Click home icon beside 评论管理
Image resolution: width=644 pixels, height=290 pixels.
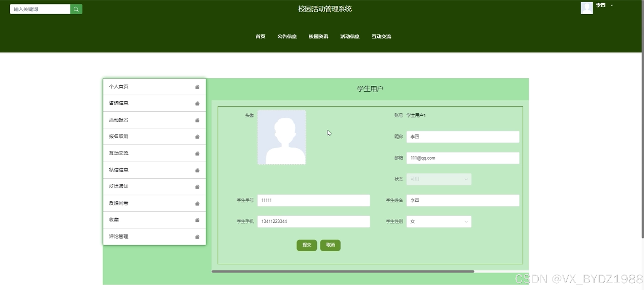point(197,237)
